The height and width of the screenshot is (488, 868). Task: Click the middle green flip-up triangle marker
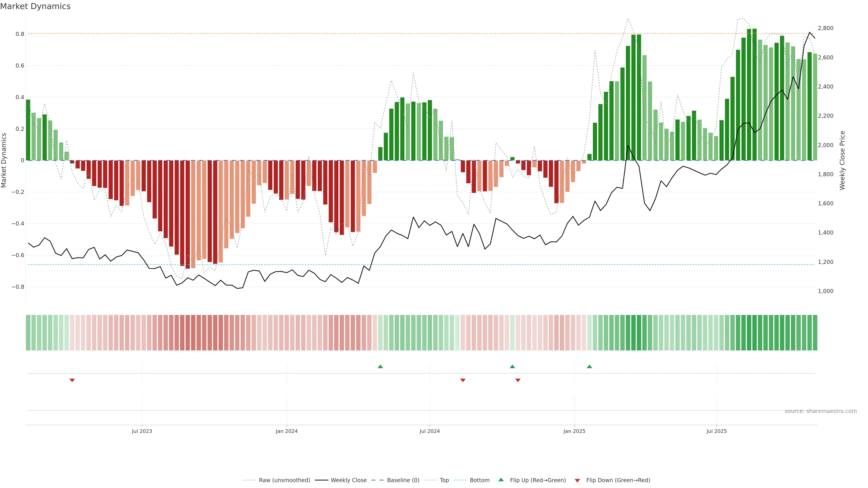click(x=512, y=366)
